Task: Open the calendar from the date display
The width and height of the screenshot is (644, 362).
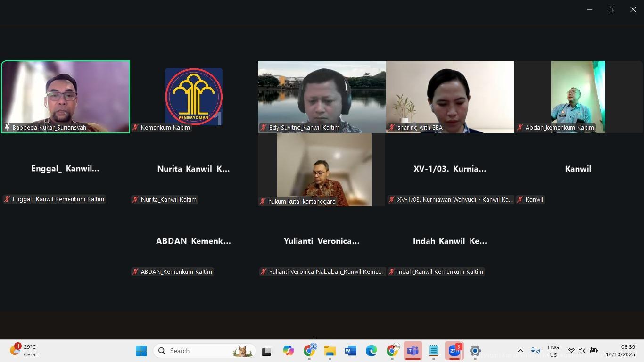Action: click(621, 351)
